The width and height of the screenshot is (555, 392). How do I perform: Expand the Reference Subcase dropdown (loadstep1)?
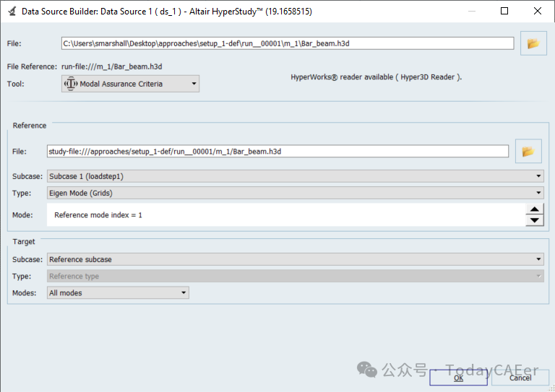pyautogui.click(x=295, y=176)
